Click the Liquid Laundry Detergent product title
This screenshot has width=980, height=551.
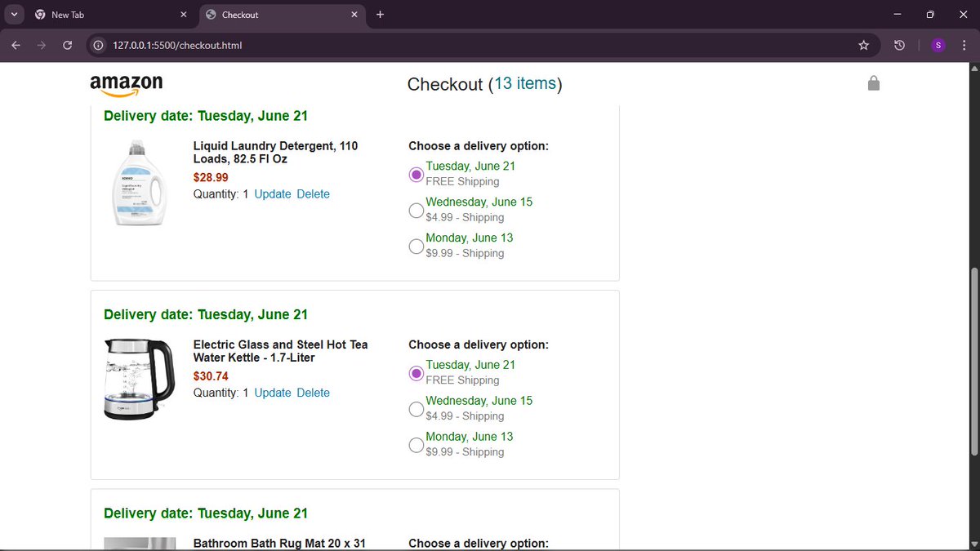click(x=275, y=153)
